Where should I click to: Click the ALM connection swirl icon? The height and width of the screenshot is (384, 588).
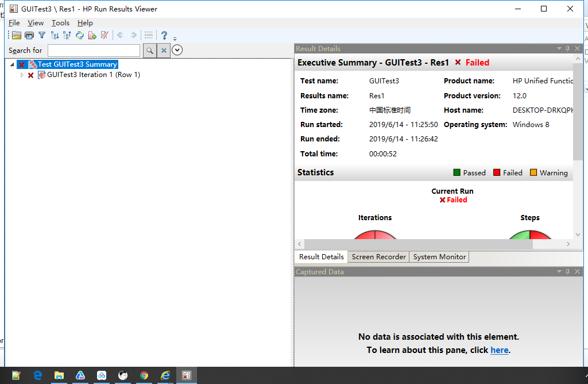79,35
